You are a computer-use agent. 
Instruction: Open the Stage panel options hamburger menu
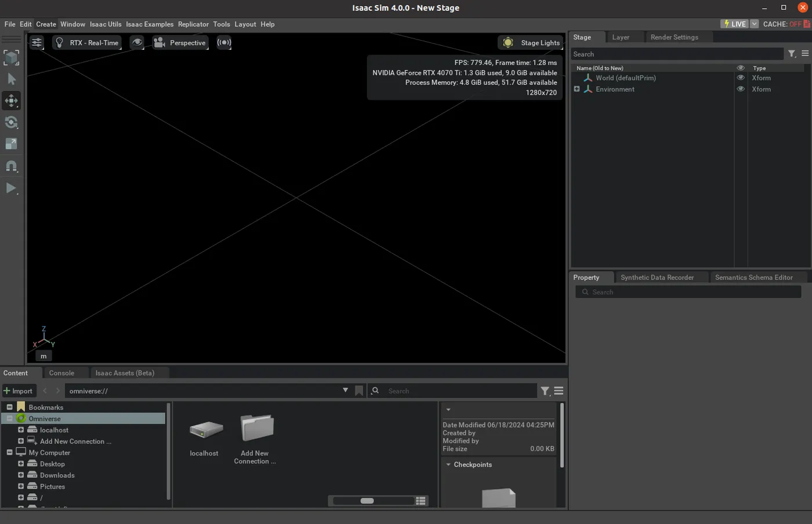[x=805, y=53]
